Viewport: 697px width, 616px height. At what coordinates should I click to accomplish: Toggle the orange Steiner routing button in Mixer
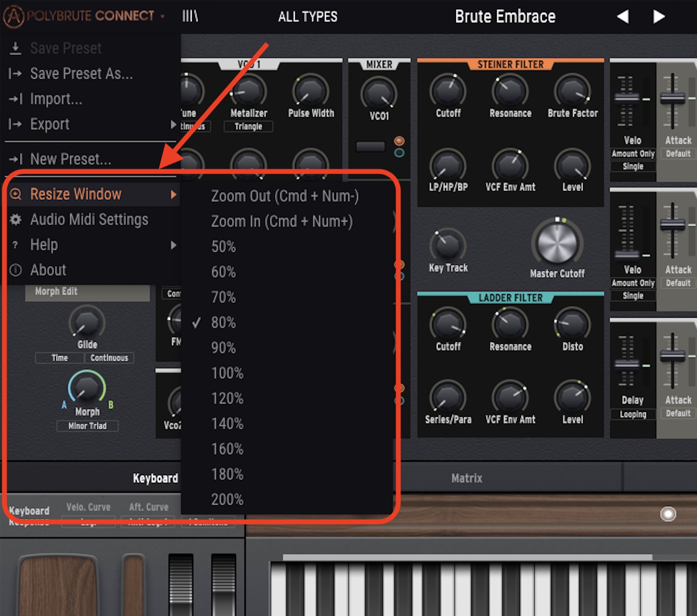click(x=399, y=141)
